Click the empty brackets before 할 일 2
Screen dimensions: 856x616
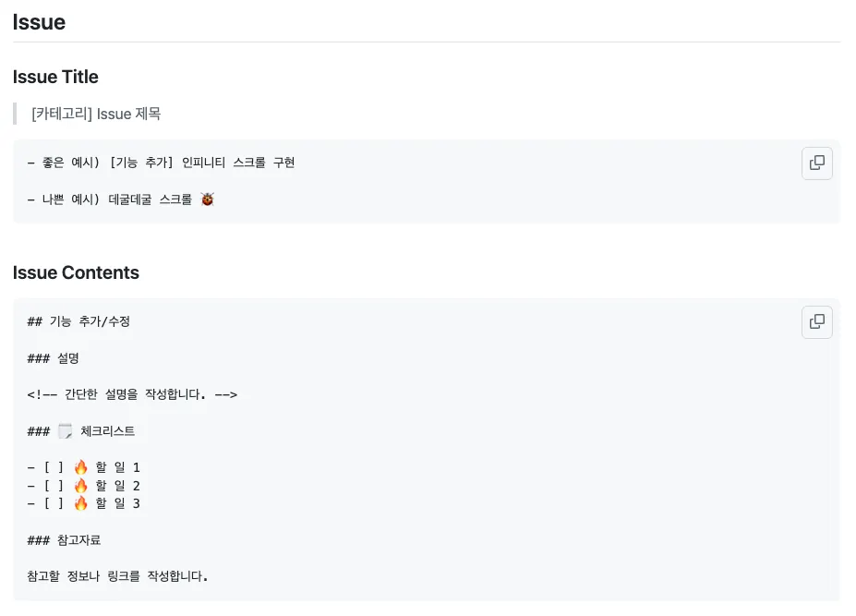click(54, 486)
